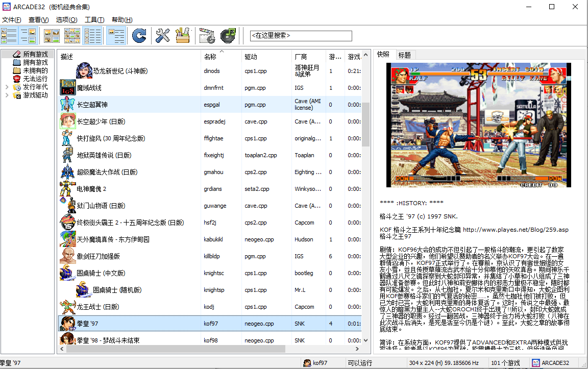Expand the 发行年代 tree node
This screenshot has height=369, width=588.
pos(7,87)
